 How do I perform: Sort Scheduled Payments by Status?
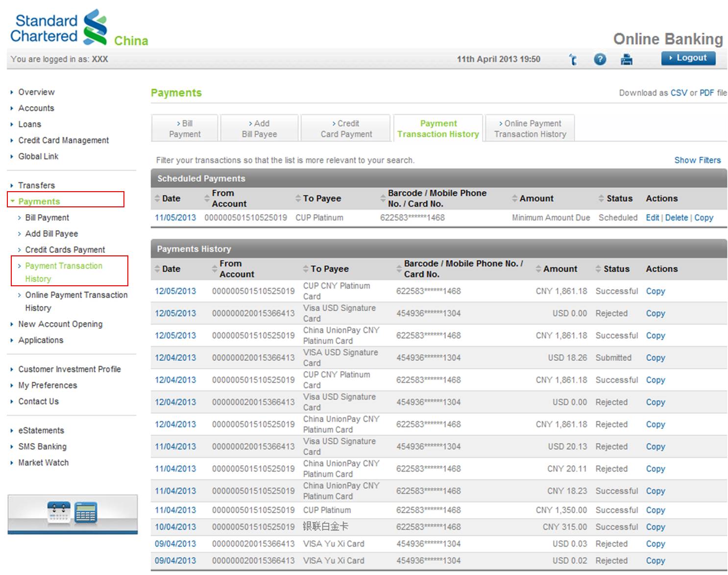coord(615,199)
